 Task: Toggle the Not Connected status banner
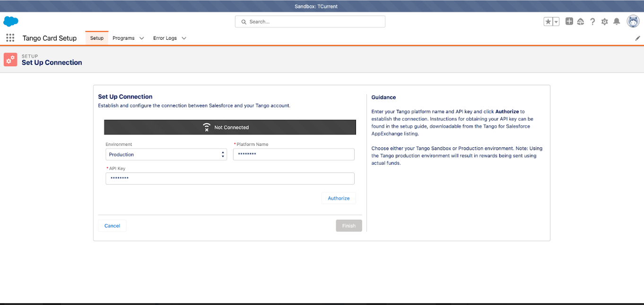230,127
